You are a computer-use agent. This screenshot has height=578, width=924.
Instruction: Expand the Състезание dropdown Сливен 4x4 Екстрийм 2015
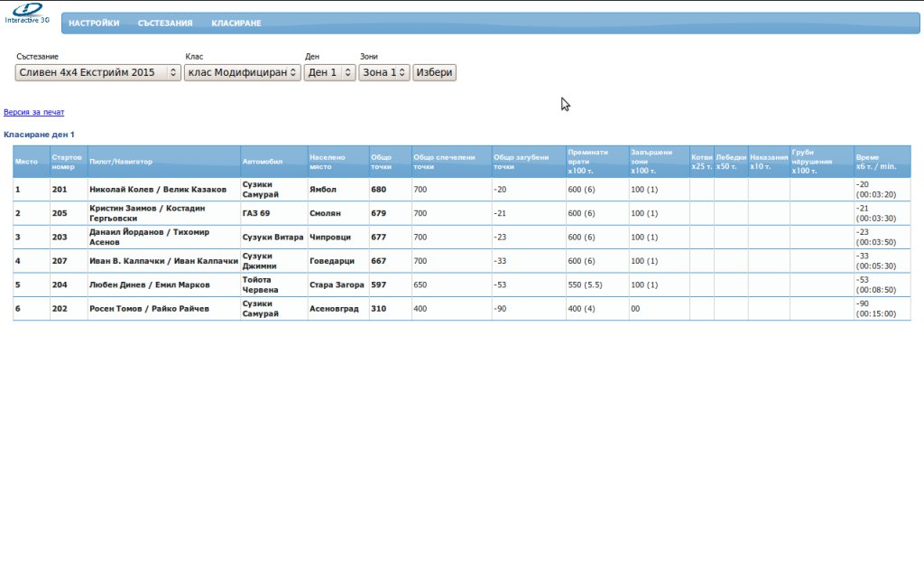coord(97,72)
